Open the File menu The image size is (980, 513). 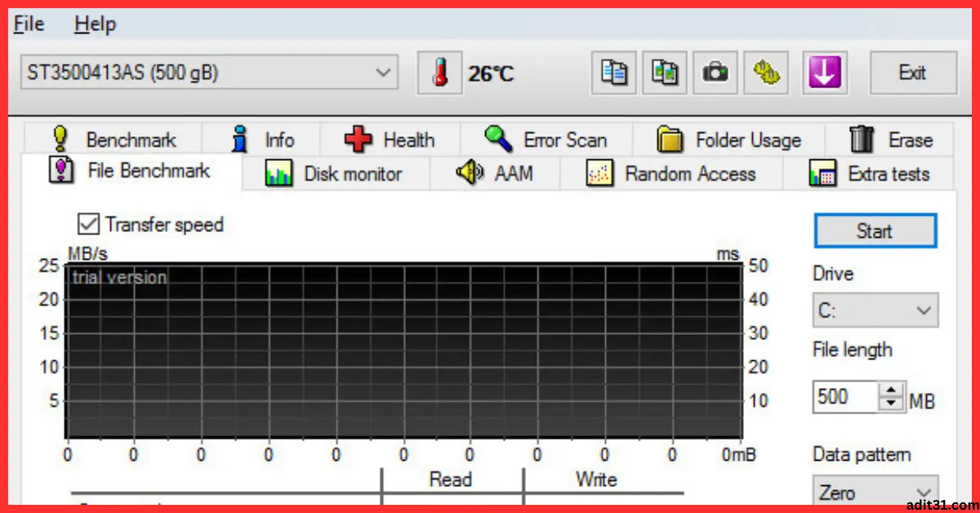29,25
